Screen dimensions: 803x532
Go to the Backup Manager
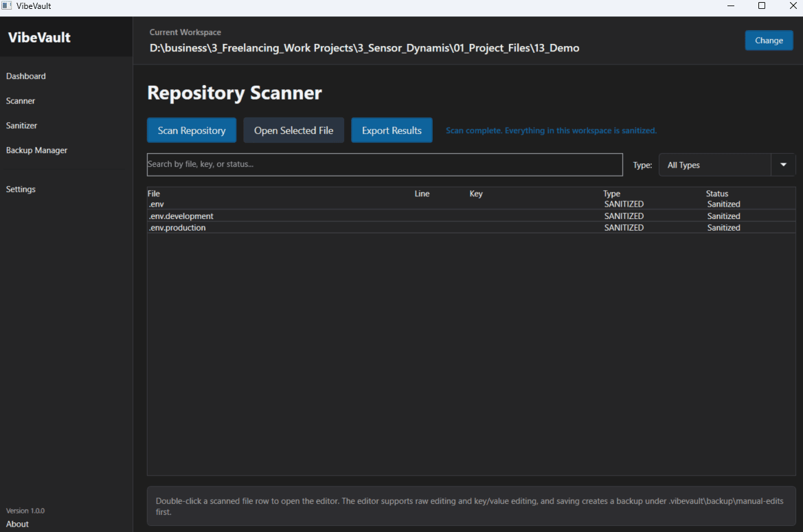pos(37,150)
